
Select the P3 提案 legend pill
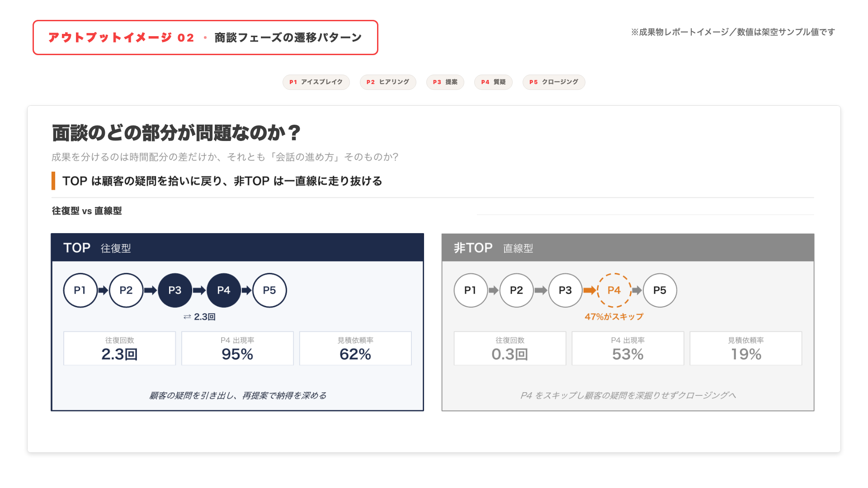(445, 82)
